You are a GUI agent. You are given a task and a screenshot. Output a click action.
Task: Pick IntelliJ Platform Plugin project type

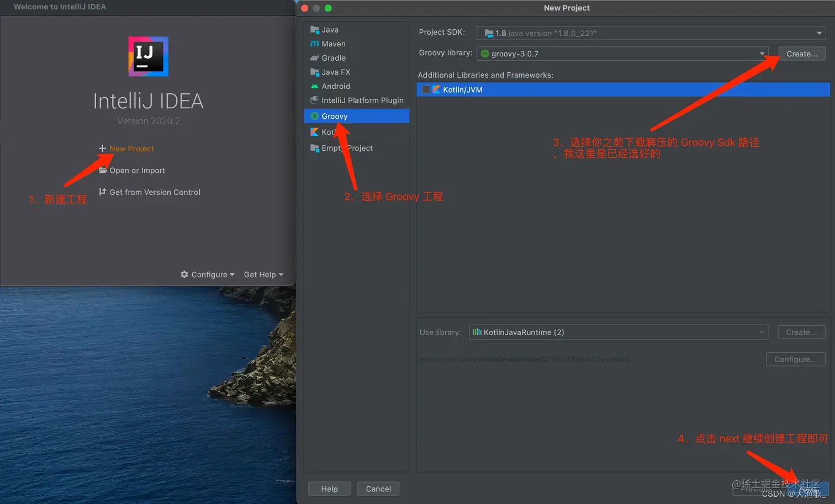click(357, 100)
